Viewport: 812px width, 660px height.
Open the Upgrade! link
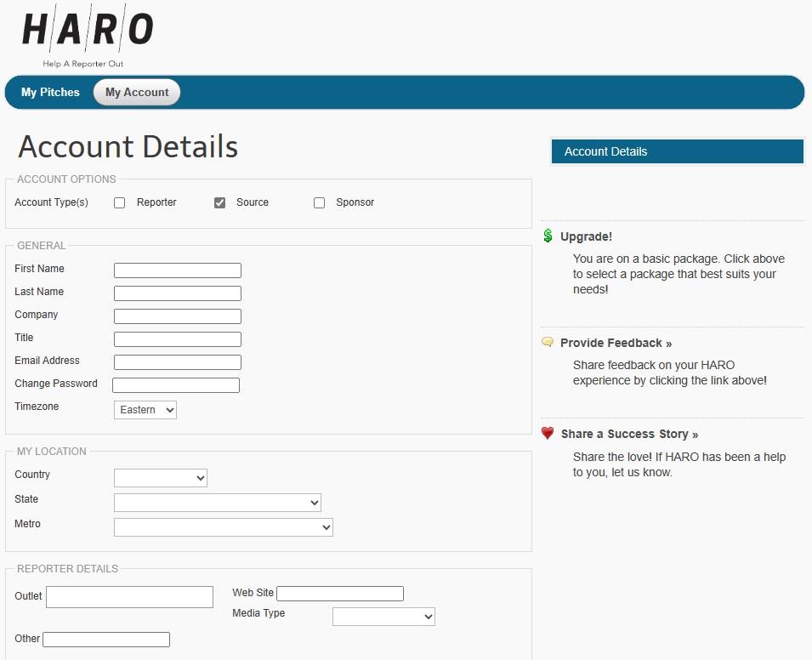(586, 236)
